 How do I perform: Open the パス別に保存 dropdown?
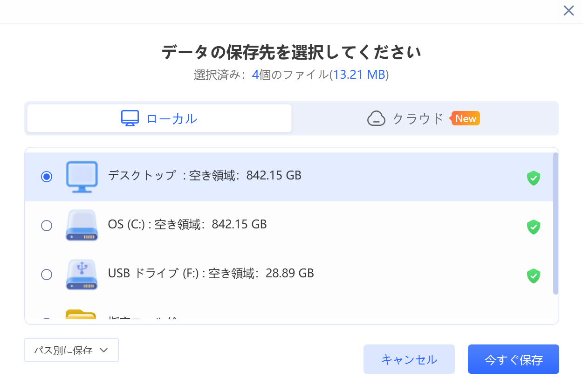[x=71, y=350]
